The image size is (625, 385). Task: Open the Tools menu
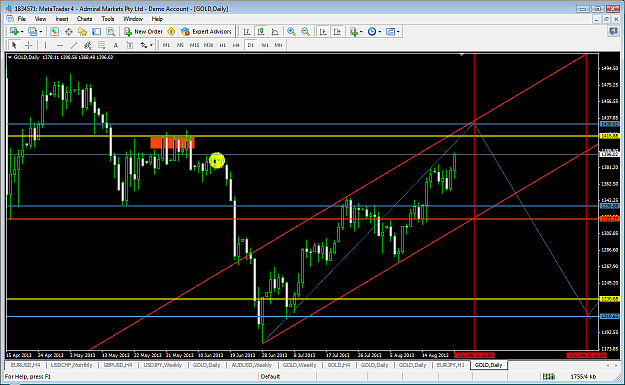[108, 19]
